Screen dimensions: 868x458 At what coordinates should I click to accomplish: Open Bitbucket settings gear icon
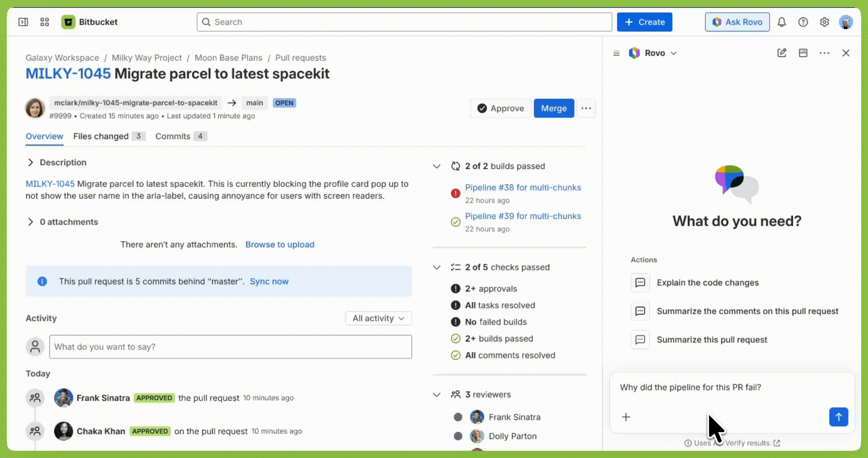(x=824, y=22)
